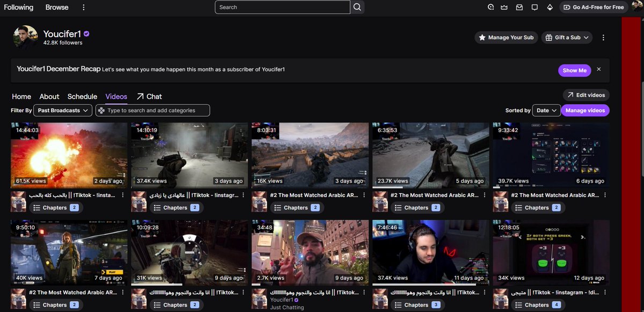Expand Chapters for the 9:33:42 broadcast
Viewport: 644px width, 312px height.
click(x=537, y=208)
